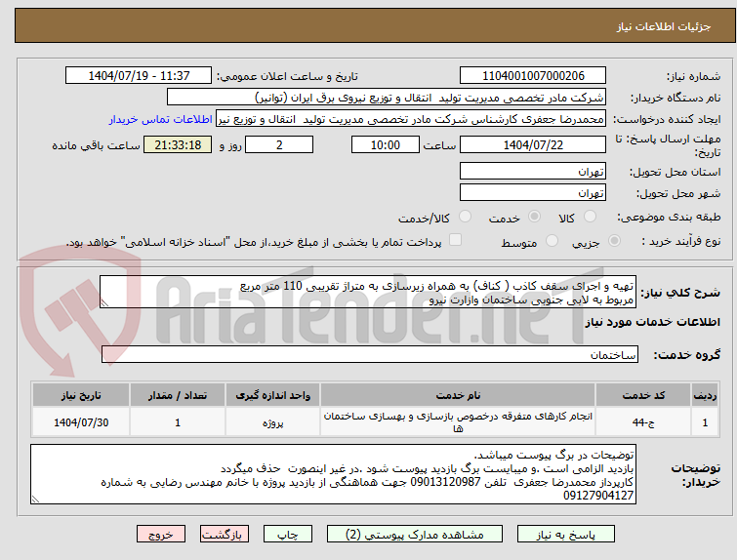Click the گروه خدمت field showing ساختمان
The width and height of the screenshot is (737, 560).
click(x=369, y=355)
